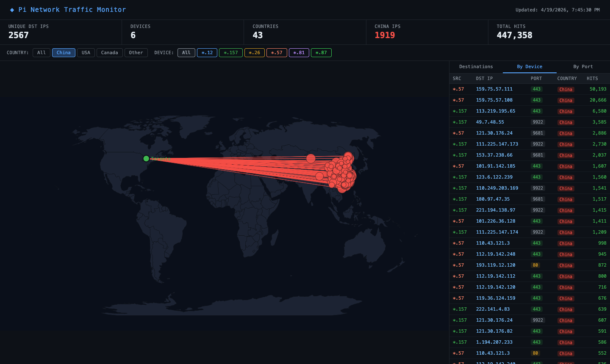Select row with IP 159.75.57.111

[x=530, y=89]
